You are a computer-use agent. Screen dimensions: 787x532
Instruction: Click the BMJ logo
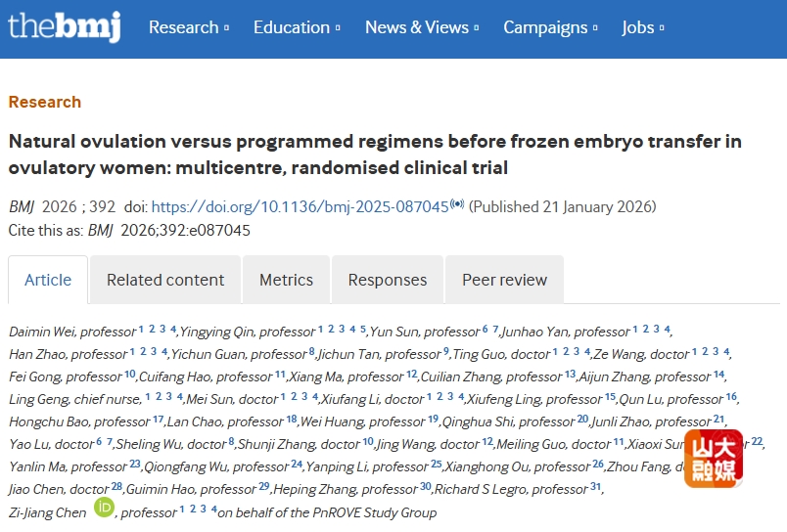coord(64,26)
